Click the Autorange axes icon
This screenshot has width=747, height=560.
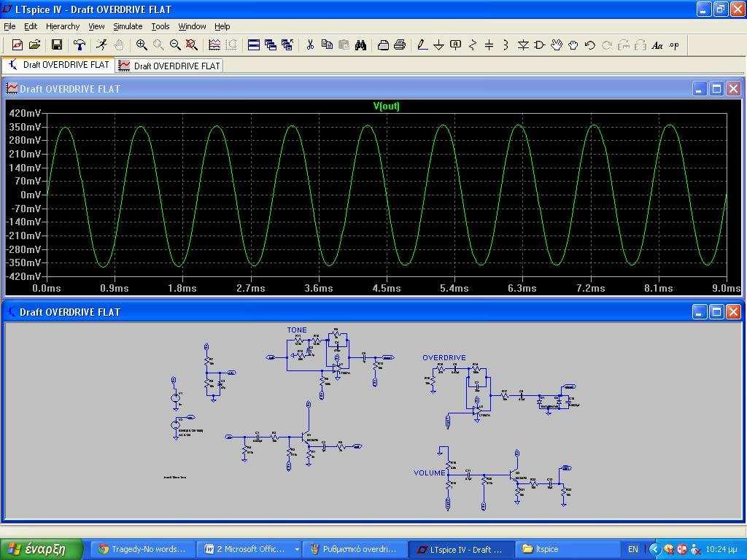214,45
